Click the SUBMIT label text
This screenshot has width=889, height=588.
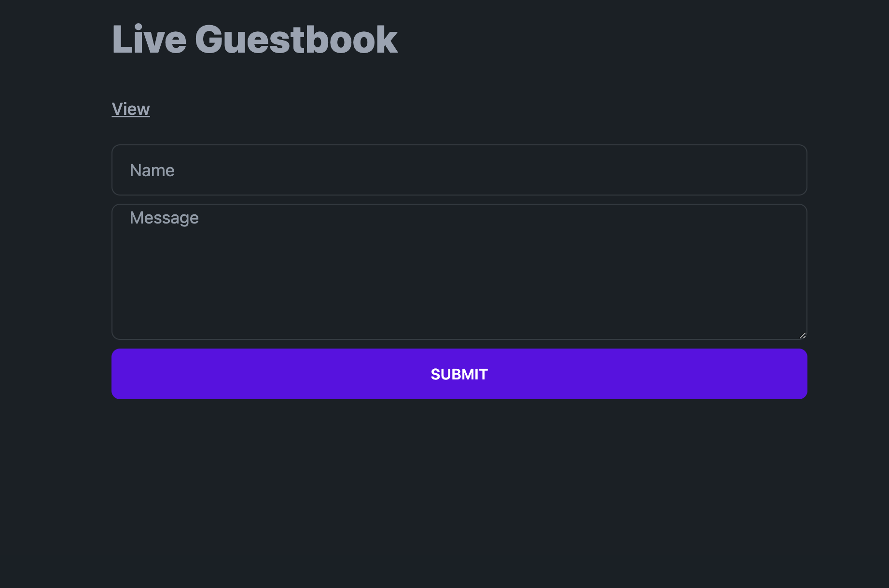pyautogui.click(x=459, y=374)
